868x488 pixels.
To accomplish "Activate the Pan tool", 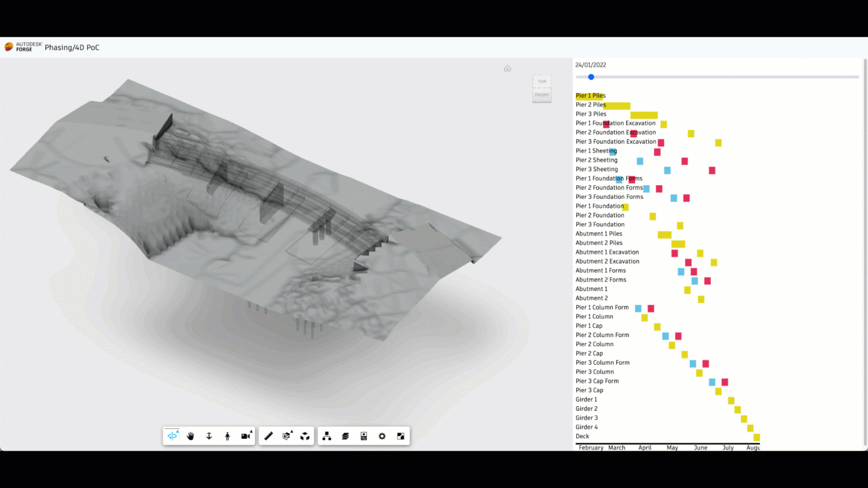I will click(x=190, y=436).
